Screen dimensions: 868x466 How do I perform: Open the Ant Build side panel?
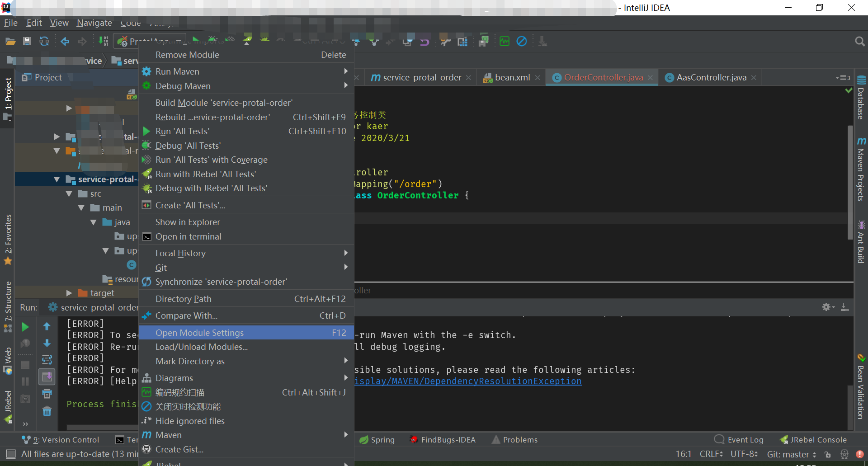[x=861, y=242]
